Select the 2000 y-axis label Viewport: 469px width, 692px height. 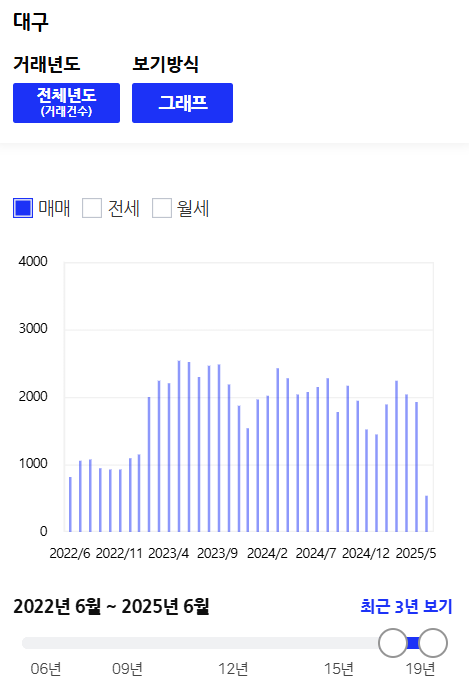point(33,396)
